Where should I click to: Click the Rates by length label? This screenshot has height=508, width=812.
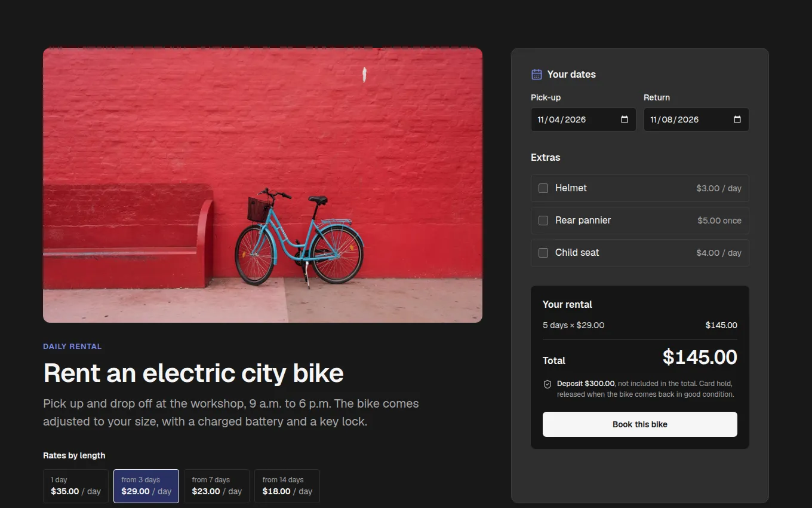click(74, 455)
